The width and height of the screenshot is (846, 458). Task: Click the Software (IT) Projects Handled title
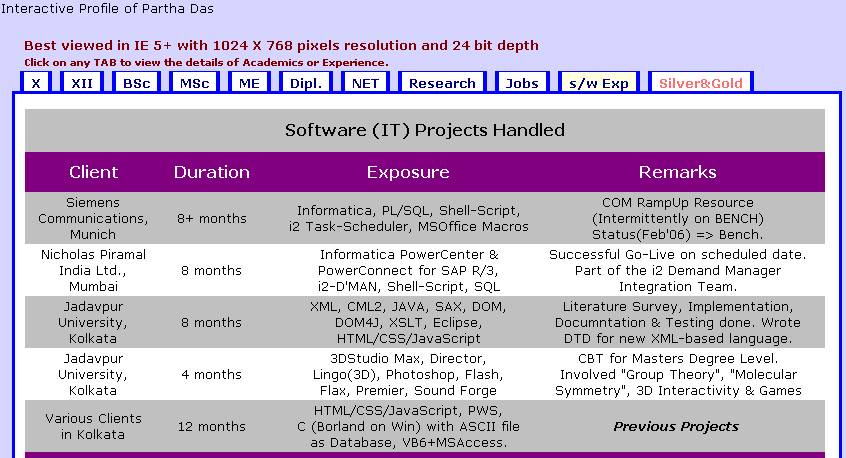tap(425, 130)
